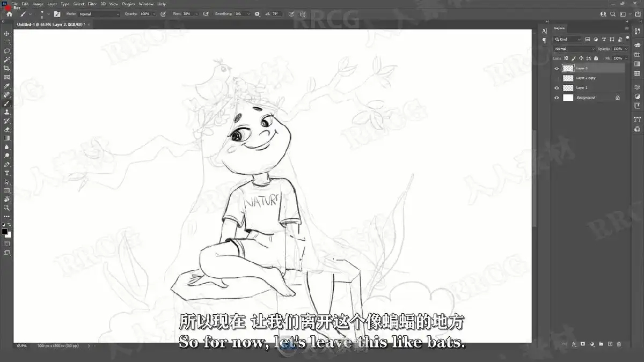Select the Eyedropper tool
Viewport: 644px width, 362px height.
(x=7, y=86)
